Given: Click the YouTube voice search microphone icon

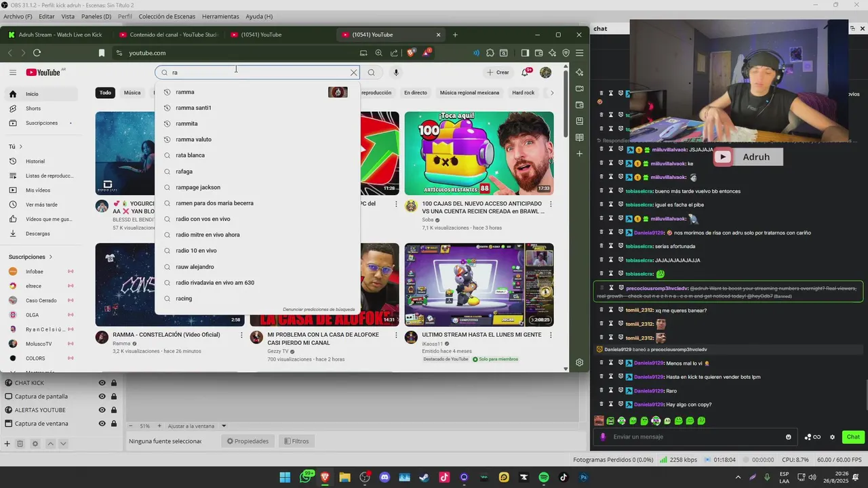Looking at the screenshot, I should pyautogui.click(x=396, y=73).
